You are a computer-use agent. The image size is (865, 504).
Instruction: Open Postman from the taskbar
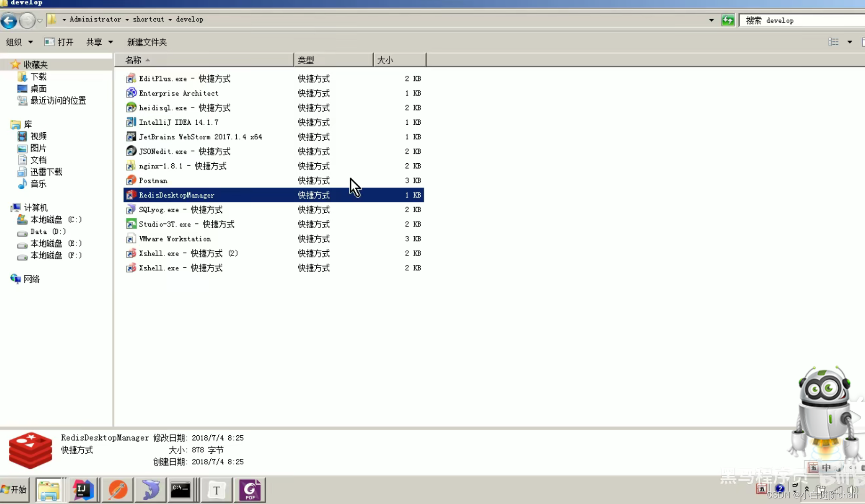pos(117,490)
